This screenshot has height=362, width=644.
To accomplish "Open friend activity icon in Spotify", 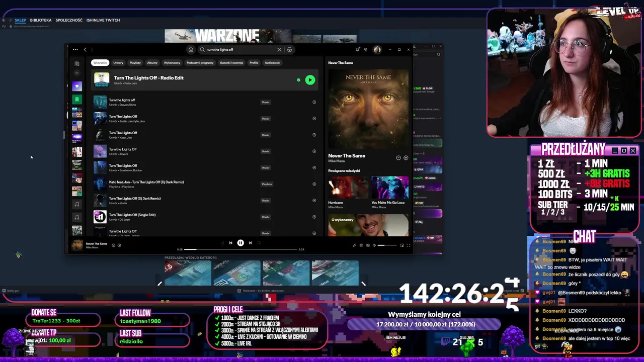I will [x=366, y=49].
